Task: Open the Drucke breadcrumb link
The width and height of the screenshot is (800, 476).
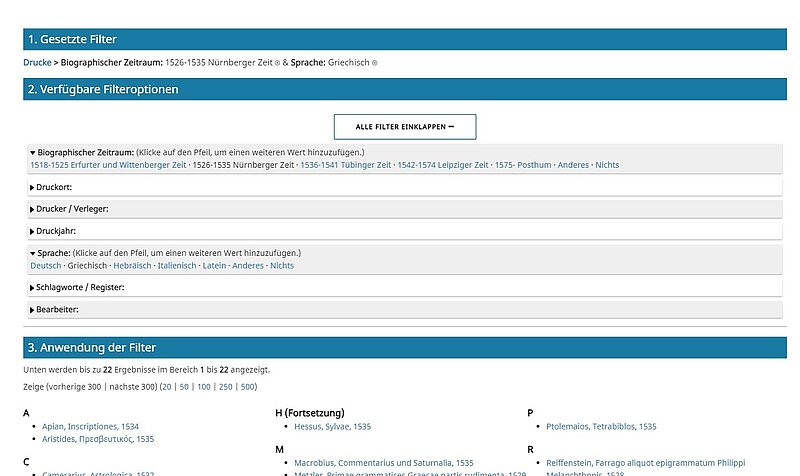Action: [37, 63]
